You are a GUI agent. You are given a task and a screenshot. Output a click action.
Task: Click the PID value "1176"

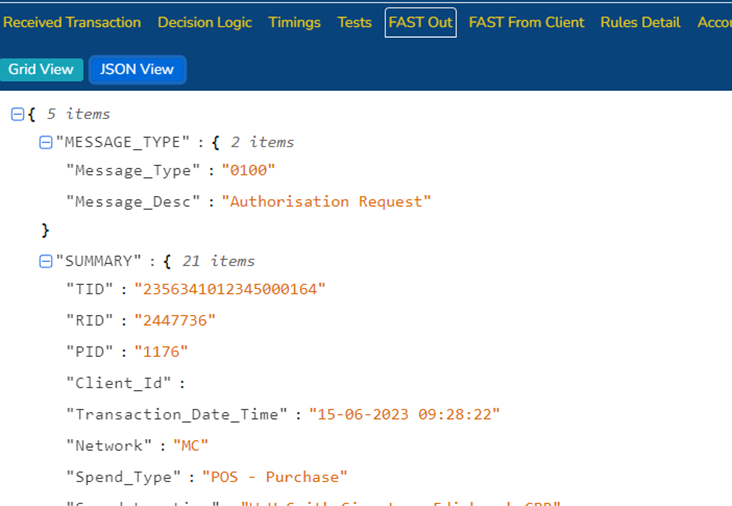coord(161,352)
